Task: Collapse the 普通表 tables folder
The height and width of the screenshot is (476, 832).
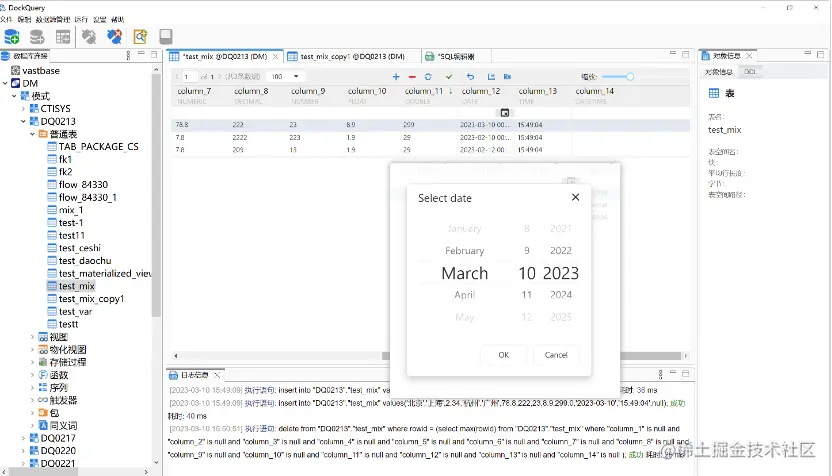Action: 32,134
